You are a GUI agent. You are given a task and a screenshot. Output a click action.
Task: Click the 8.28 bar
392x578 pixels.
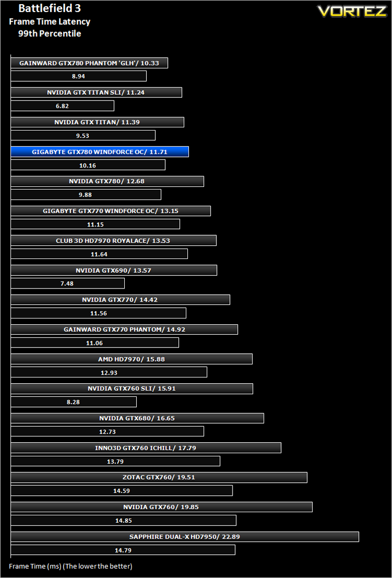click(x=74, y=402)
